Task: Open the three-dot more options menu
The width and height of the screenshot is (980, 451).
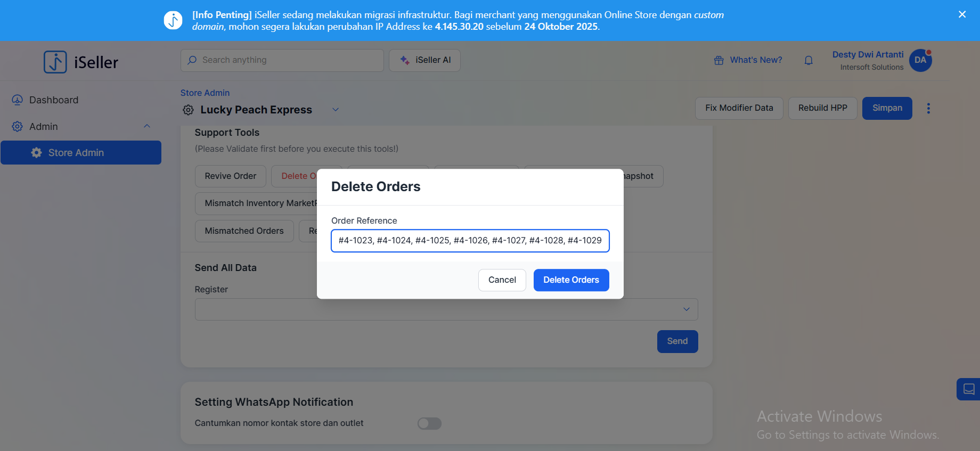Action: coord(928,109)
